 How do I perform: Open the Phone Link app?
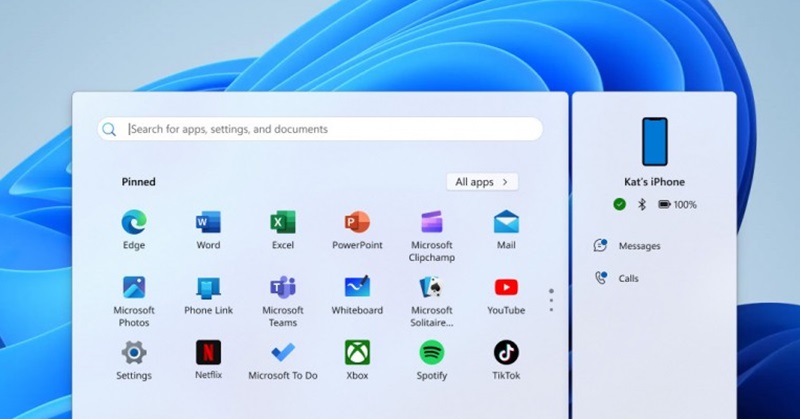pyautogui.click(x=208, y=295)
